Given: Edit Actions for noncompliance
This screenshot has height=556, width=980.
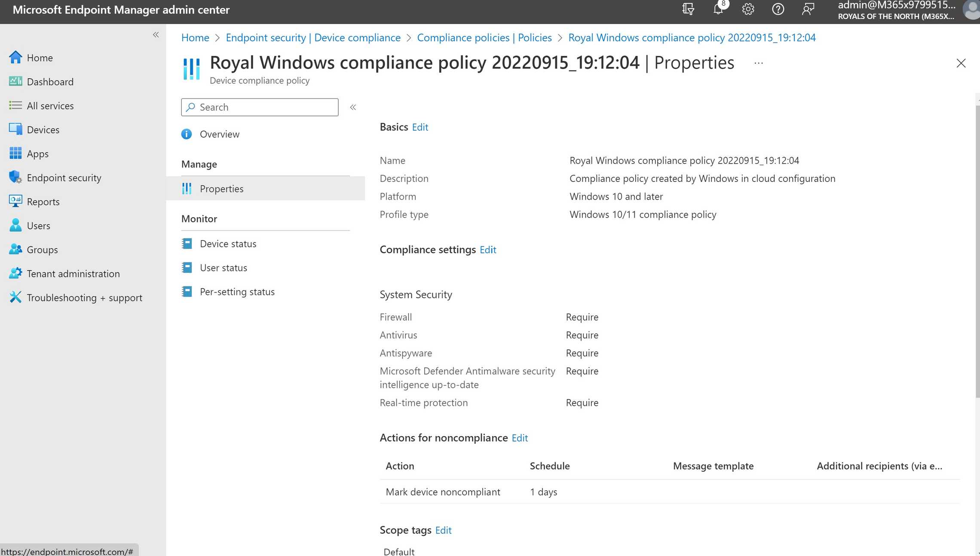Looking at the screenshot, I should pyautogui.click(x=519, y=438).
